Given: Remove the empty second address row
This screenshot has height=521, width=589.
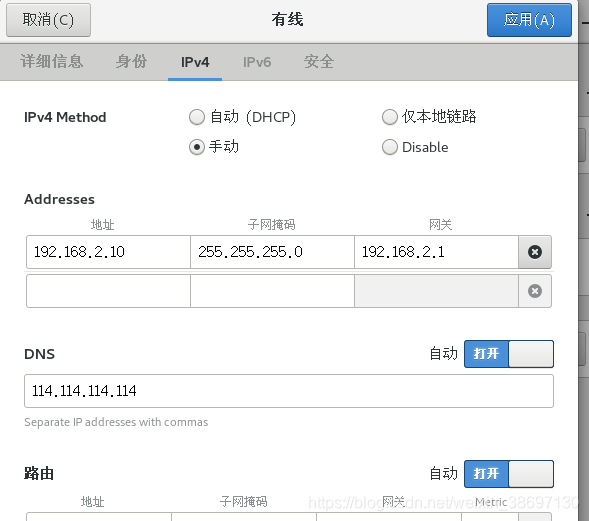Looking at the screenshot, I should coord(535,291).
